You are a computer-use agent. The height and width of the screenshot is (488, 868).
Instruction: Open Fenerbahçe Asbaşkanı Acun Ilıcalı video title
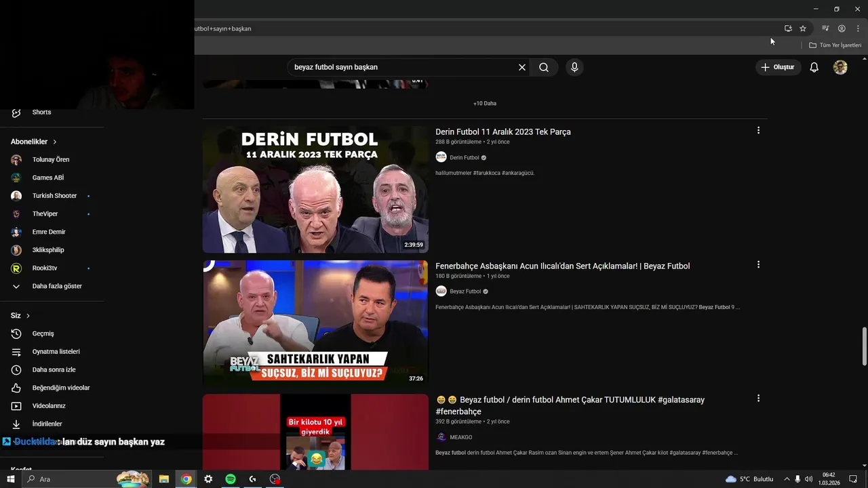563,266
